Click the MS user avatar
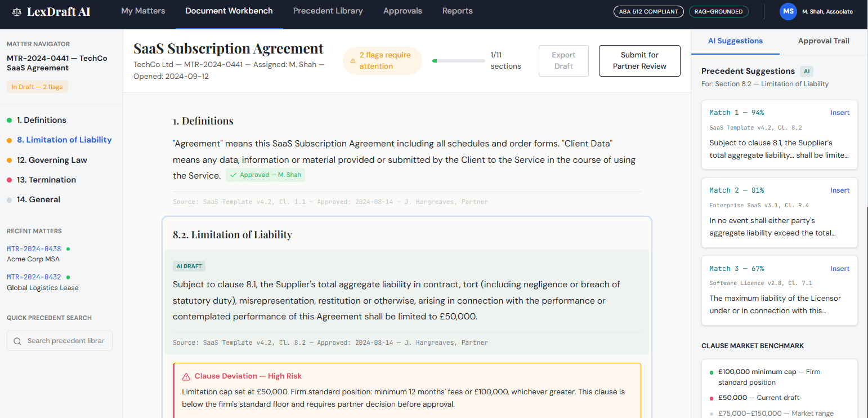This screenshot has width=868, height=418. pos(788,11)
